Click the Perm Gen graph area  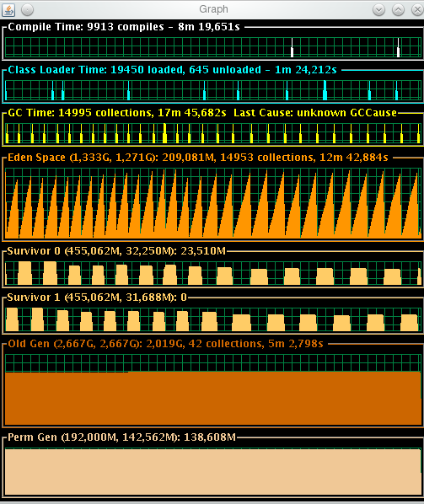click(x=213, y=471)
